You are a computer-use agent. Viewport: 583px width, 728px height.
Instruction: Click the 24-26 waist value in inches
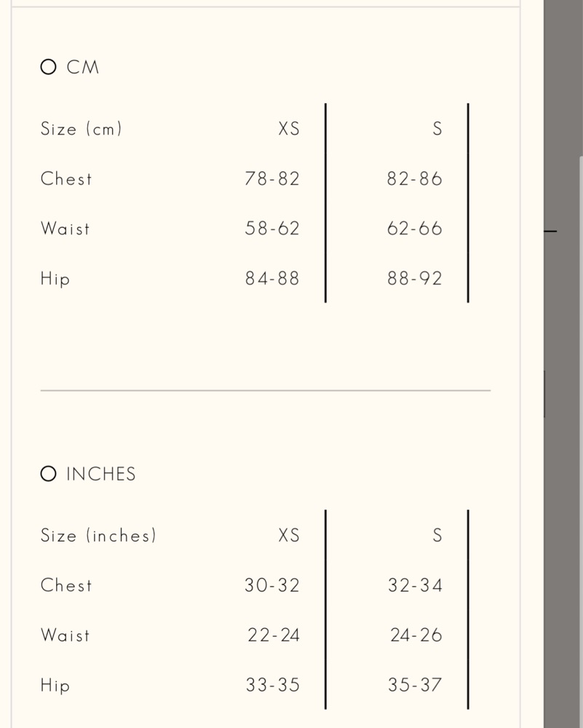416,635
